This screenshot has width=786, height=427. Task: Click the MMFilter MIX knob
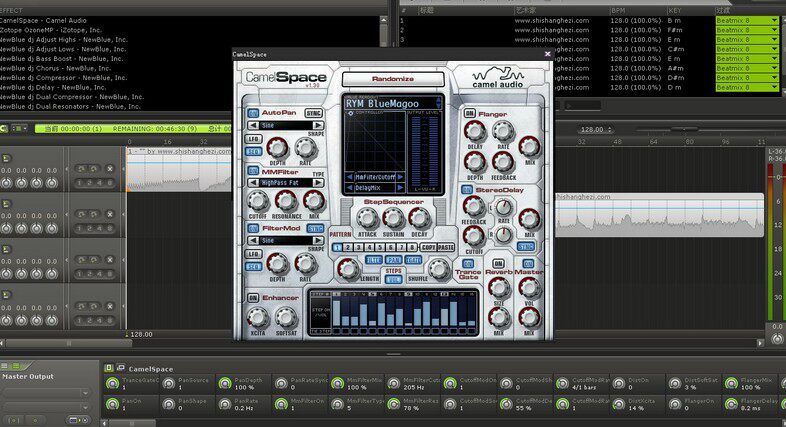pyautogui.click(x=314, y=201)
